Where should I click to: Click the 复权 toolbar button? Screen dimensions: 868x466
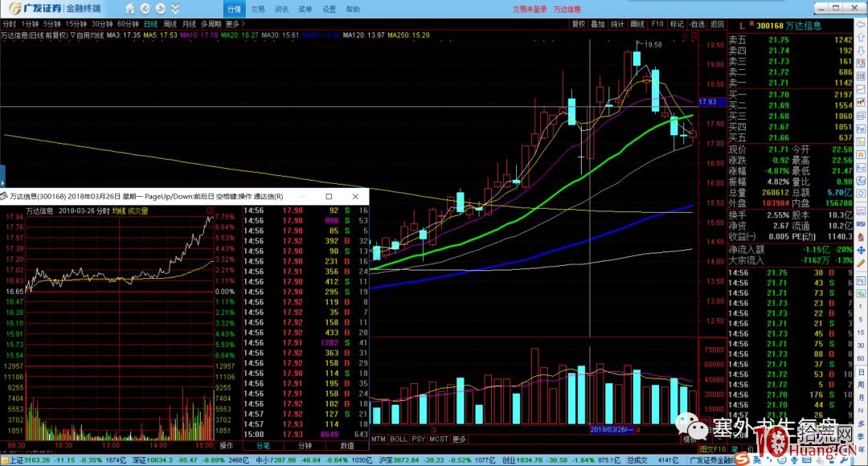(579, 24)
